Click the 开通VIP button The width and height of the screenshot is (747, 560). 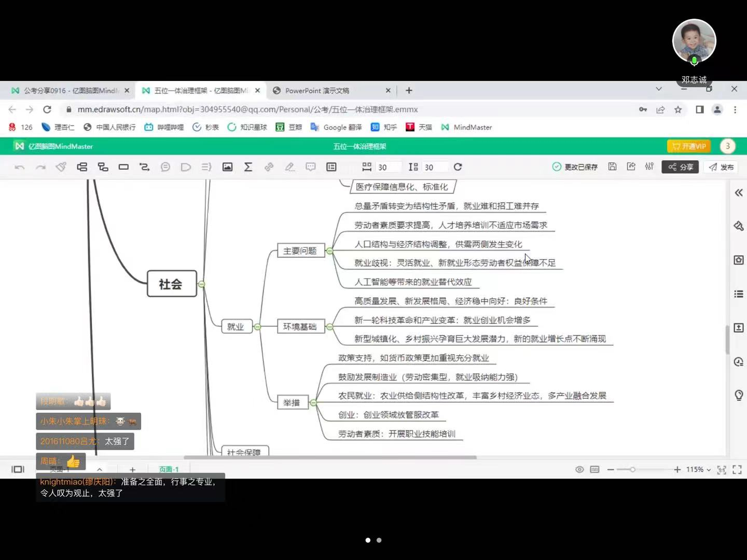(688, 146)
